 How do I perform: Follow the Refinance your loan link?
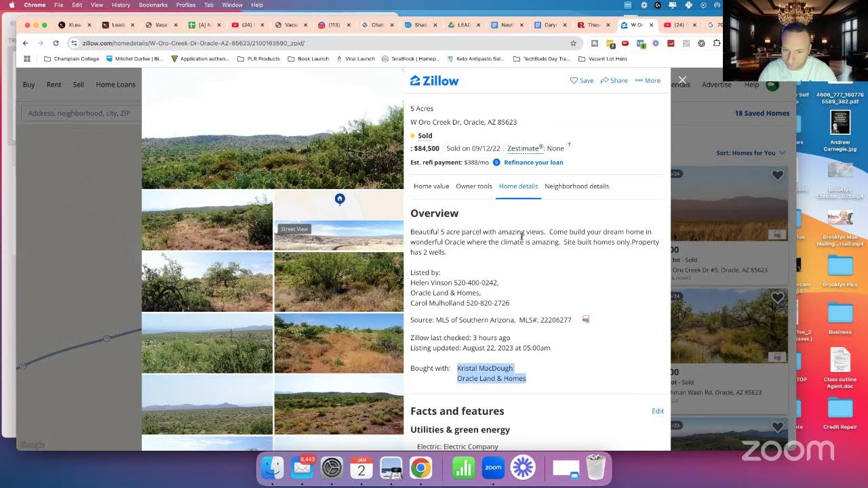[533, 163]
